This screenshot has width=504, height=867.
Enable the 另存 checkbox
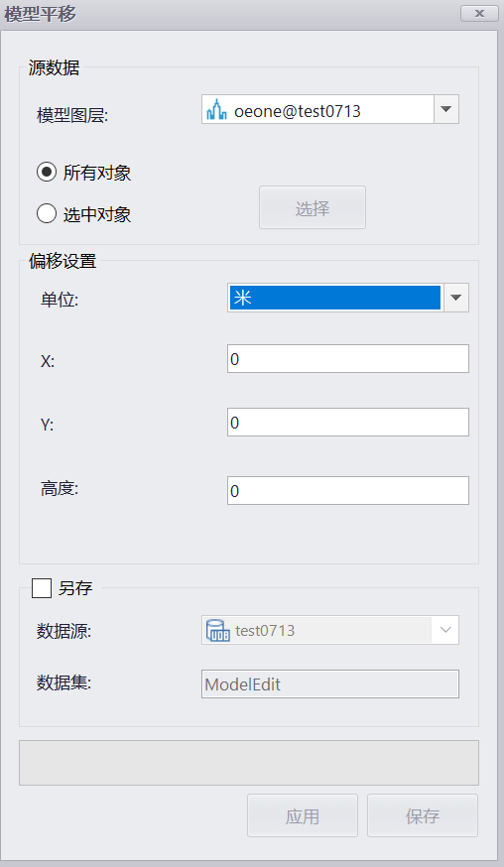click(x=42, y=588)
